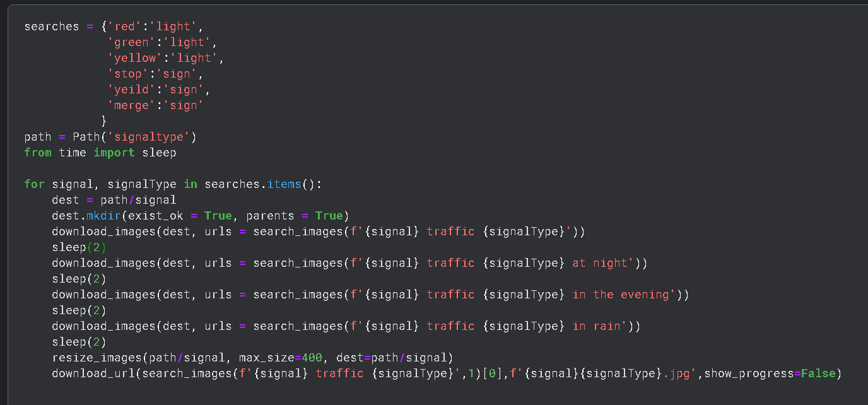
Task: Click the max_size value 400
Action: pos(312,358)
